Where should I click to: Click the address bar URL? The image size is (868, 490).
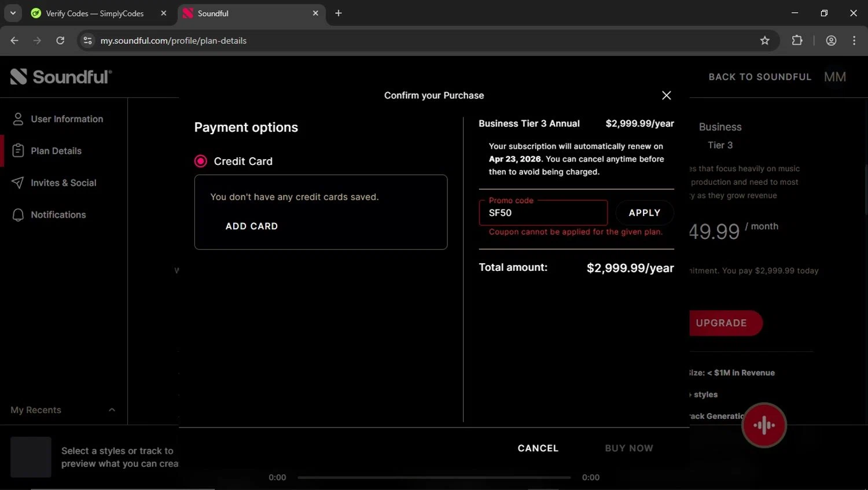pos(174,40)
